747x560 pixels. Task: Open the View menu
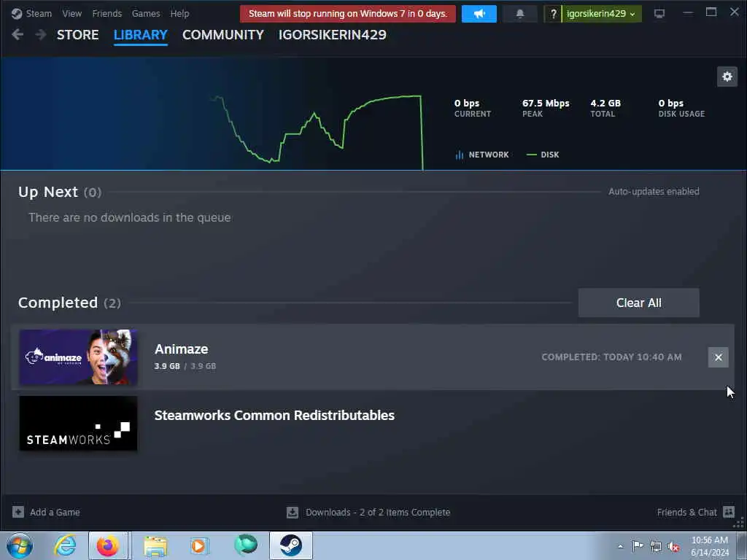[x=72, y=13]
